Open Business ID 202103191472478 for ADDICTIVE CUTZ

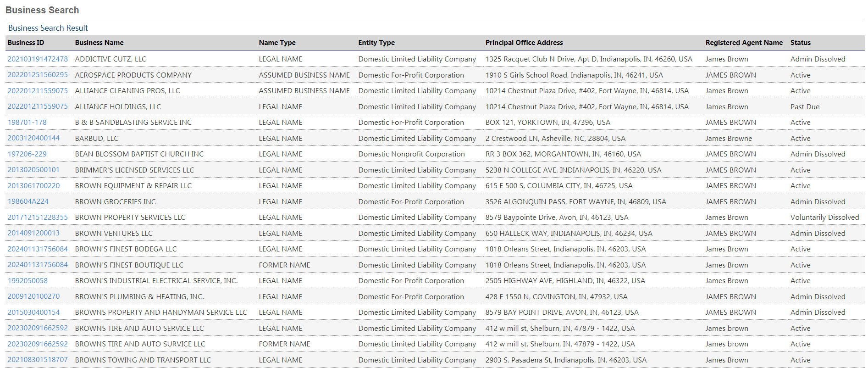pyautogui.click(x=38, y=59)
